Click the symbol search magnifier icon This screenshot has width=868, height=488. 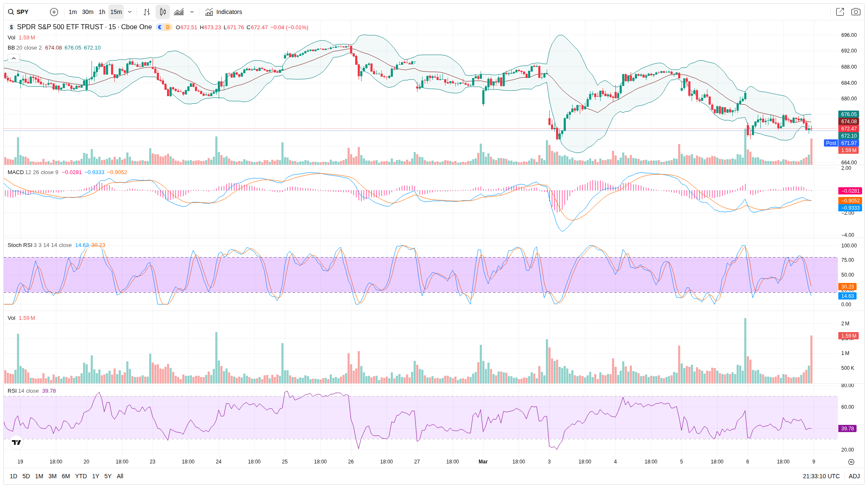click(x=11, y=12)
